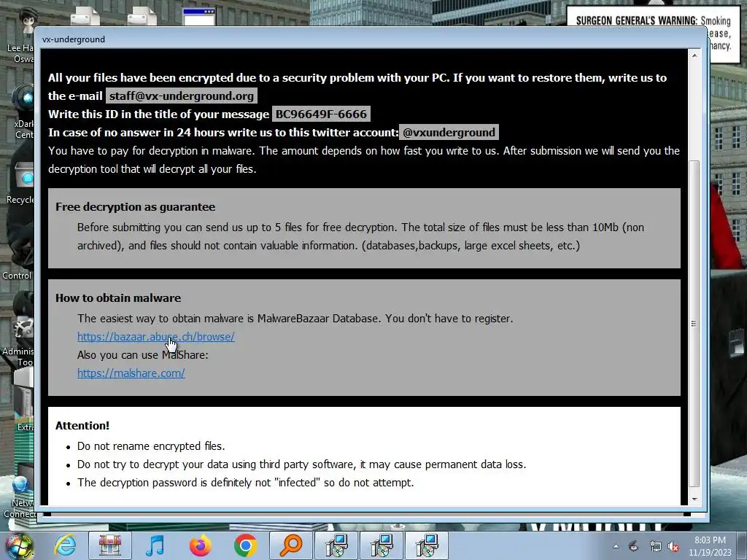The height and width of the screenshot is (560, 747).
Task: Open the bazaar.abuse.ch browse link
Action: point(156,337)
